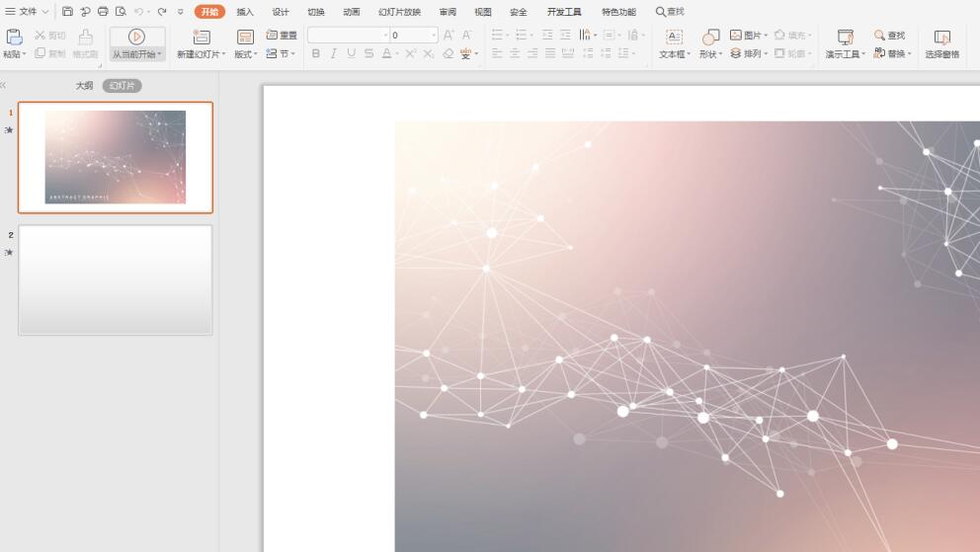This screenshot has height=552, width=980.
Task: Click the Outline (轮廓) color button
Action: [x=792, y=53]
